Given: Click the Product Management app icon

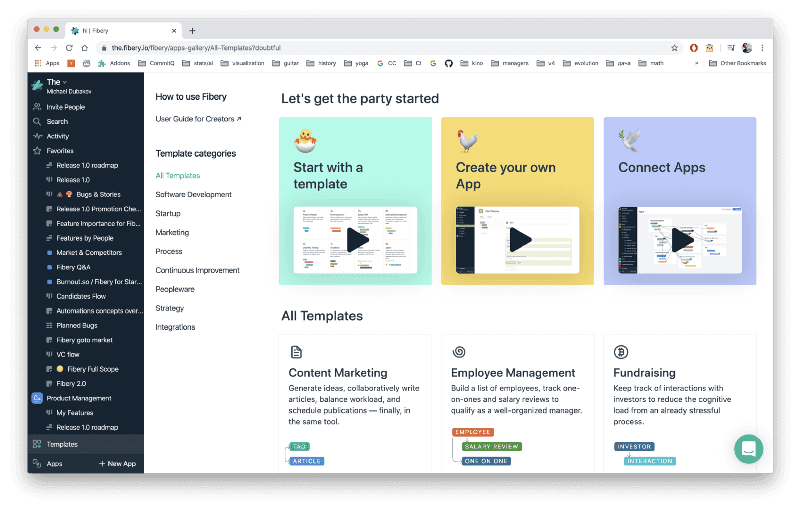Looking at the screenshot, I should [x=37, y=398].
